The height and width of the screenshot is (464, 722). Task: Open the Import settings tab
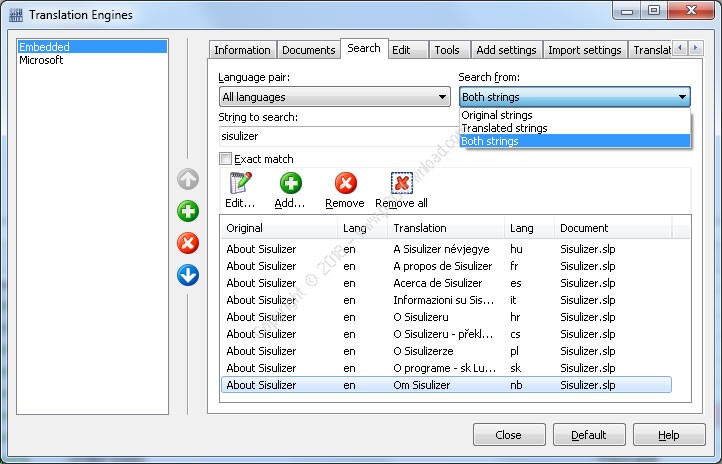point(585,50)
